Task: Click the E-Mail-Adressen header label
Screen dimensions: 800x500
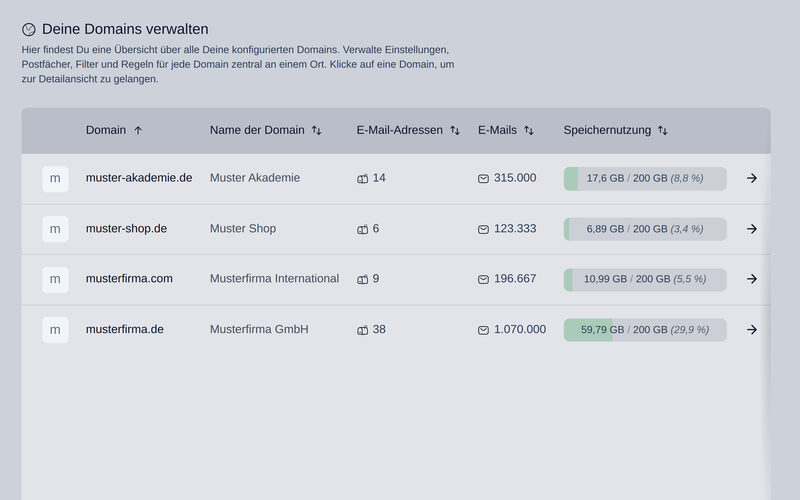Action: pos(399,130)
